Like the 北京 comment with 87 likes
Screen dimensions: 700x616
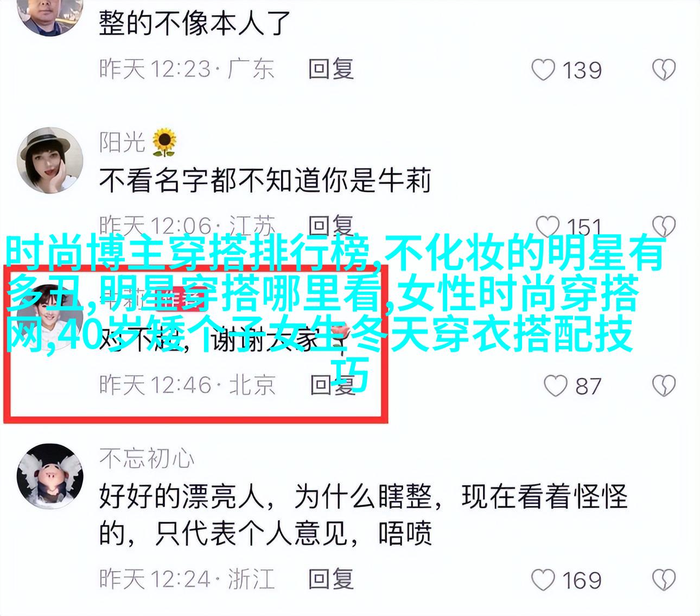click(x=555, y=386)
